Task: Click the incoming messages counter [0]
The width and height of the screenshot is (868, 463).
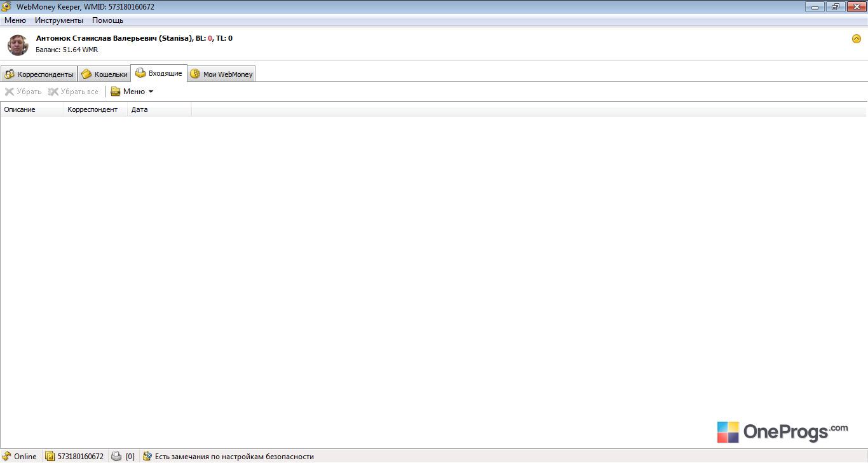Action: click(123, 456)
